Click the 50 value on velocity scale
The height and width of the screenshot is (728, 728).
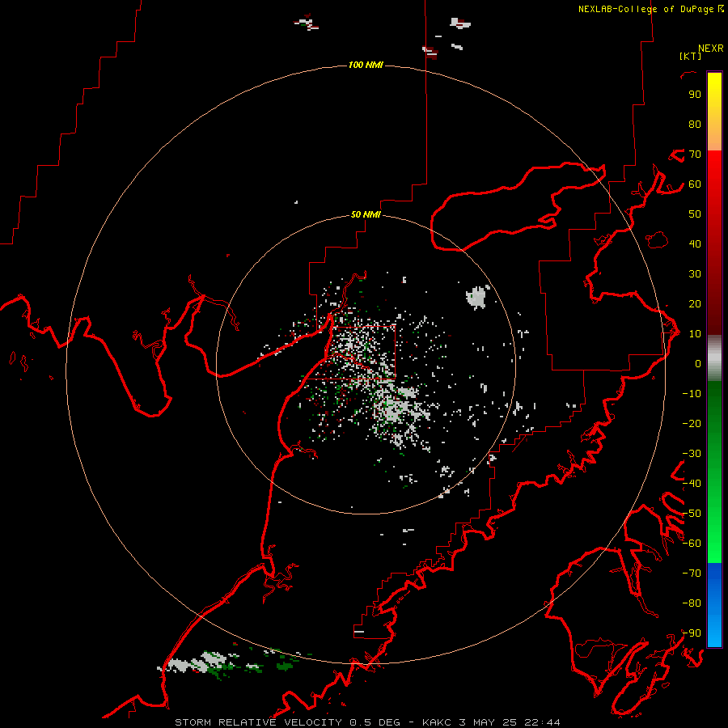695,214
